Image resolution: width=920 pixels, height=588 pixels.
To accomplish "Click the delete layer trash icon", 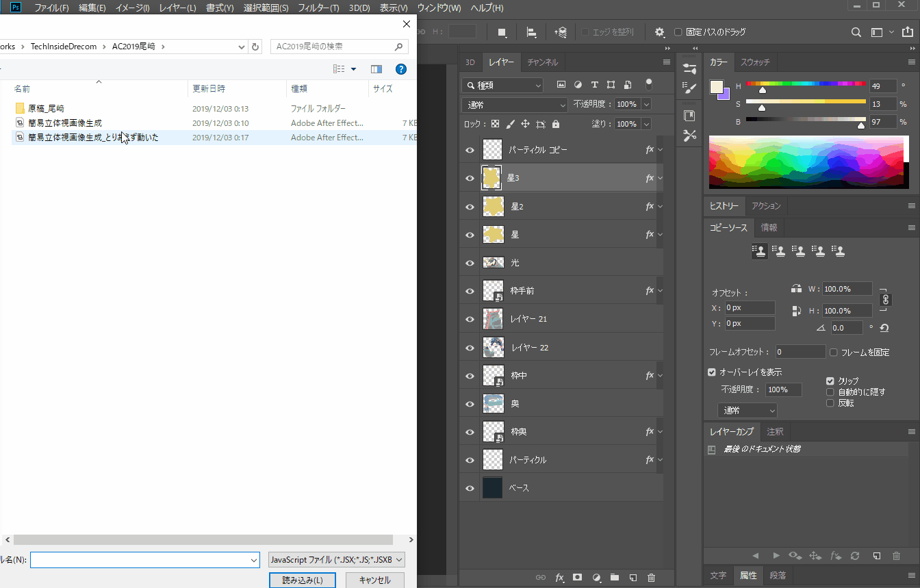I will (651, 578).
